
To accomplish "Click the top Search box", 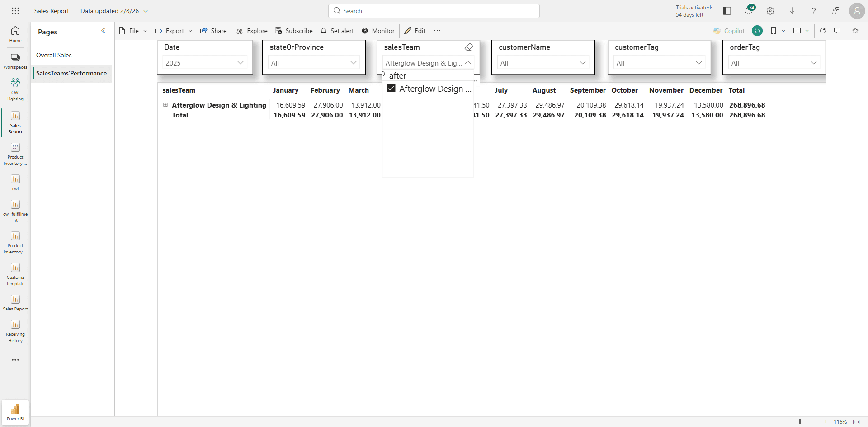I will pos(434,11).
